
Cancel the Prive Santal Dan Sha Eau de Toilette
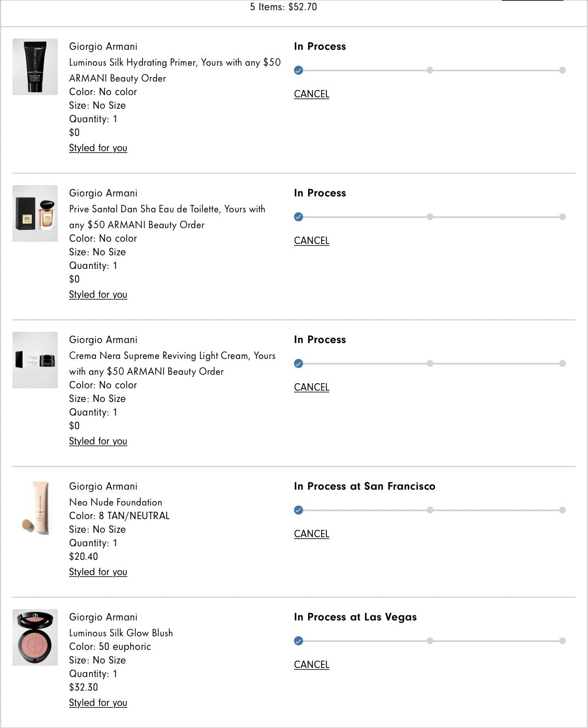[x=311, y=241]
